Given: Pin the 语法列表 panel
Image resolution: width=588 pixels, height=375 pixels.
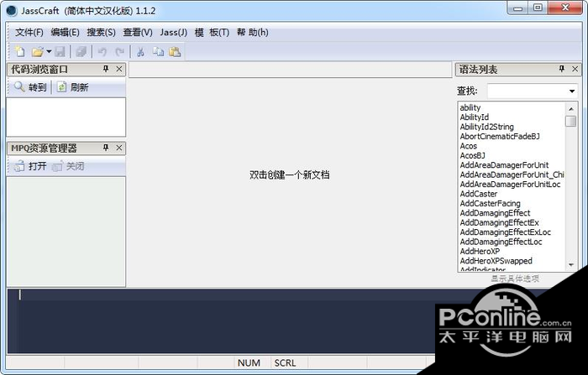Looking at the screenshot, I should coord(561,69).
